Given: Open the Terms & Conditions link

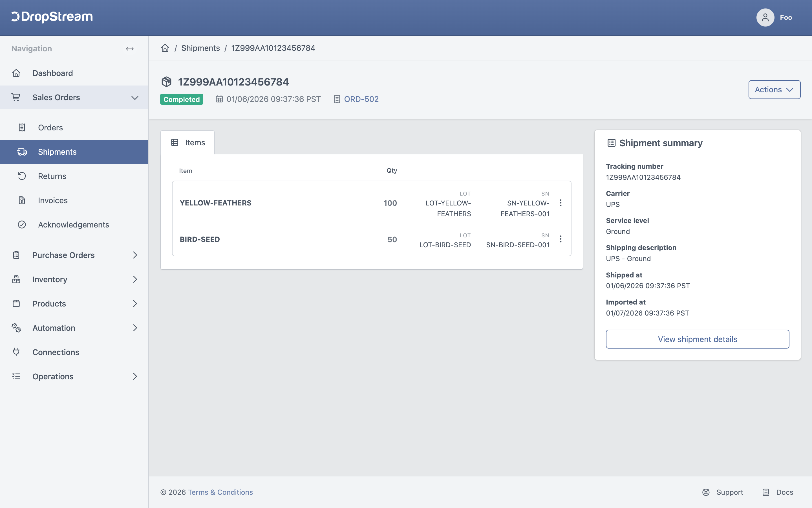Looking at the screenshot, I should [220, 492].
